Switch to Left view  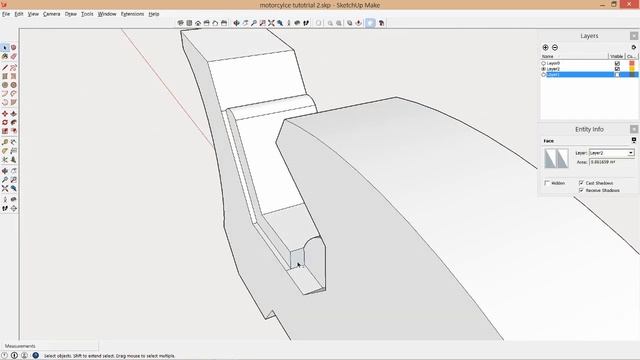(x=224, y=23)
